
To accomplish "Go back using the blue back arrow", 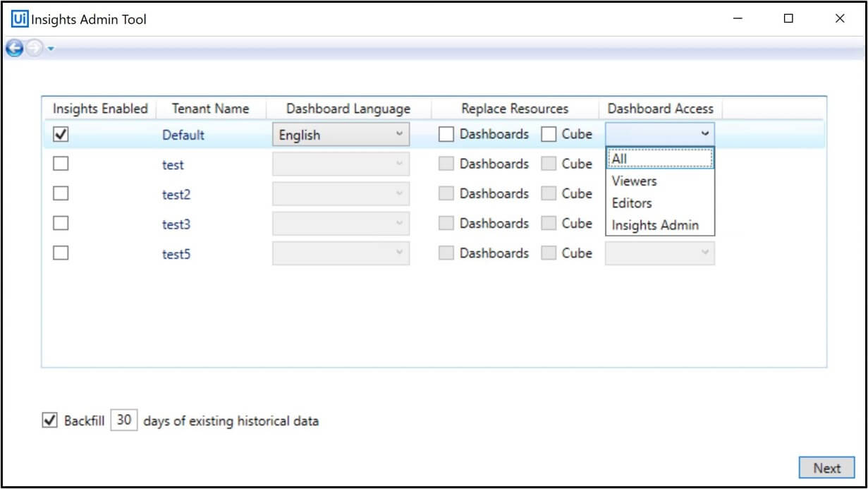I will (x=14, y=49).
